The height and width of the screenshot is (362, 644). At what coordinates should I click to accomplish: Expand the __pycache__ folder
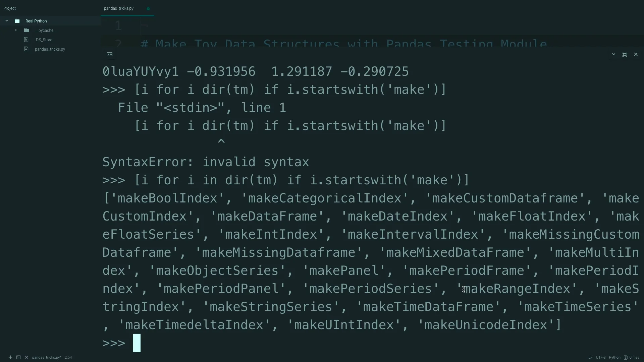[16, 30]
